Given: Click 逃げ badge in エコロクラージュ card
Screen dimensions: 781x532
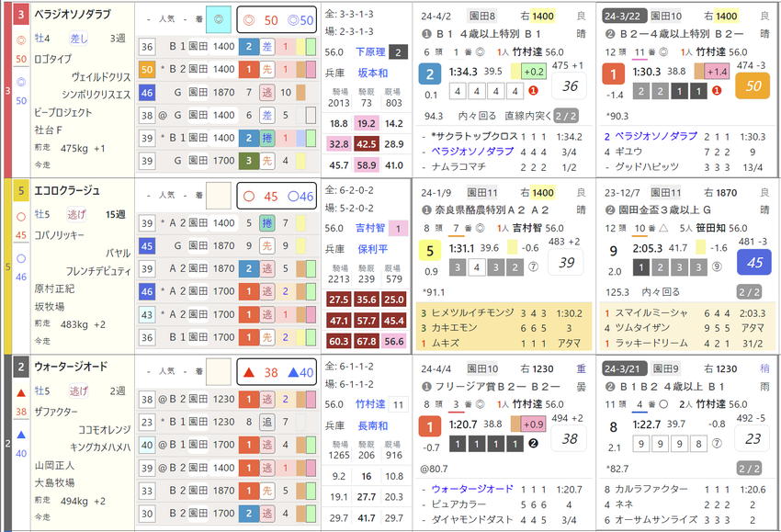Looking at the screenshot, I should click(x=76, y=214).
